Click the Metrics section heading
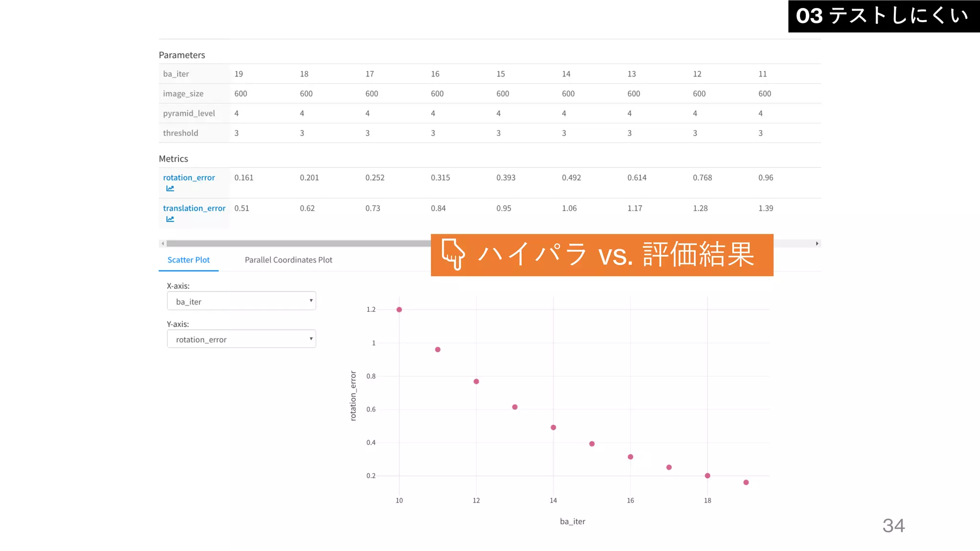Screen dimensions: 980x551 pos(173,159)
